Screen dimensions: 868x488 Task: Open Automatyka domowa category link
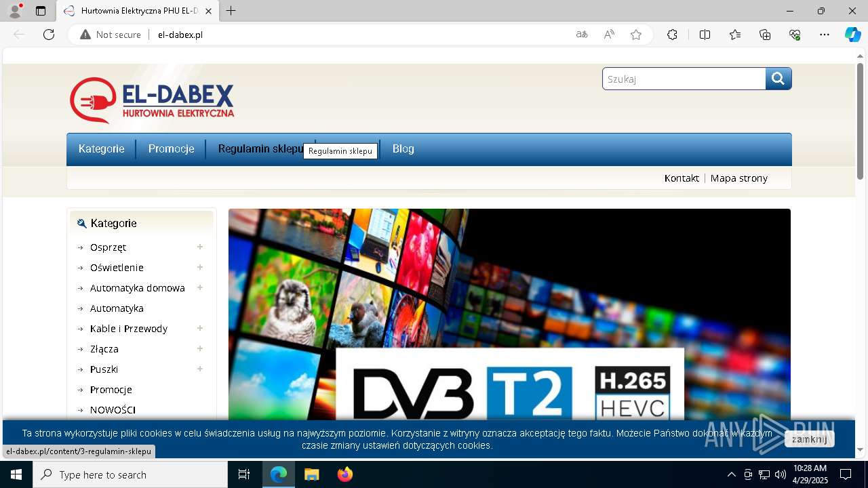(x=138, y=288)
